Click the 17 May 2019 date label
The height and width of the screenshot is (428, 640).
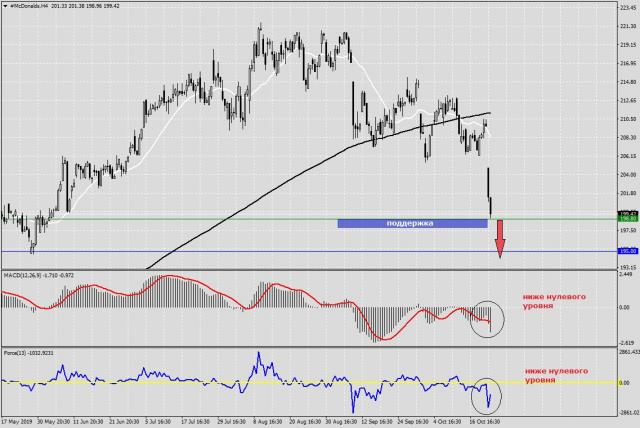point(18,422)
